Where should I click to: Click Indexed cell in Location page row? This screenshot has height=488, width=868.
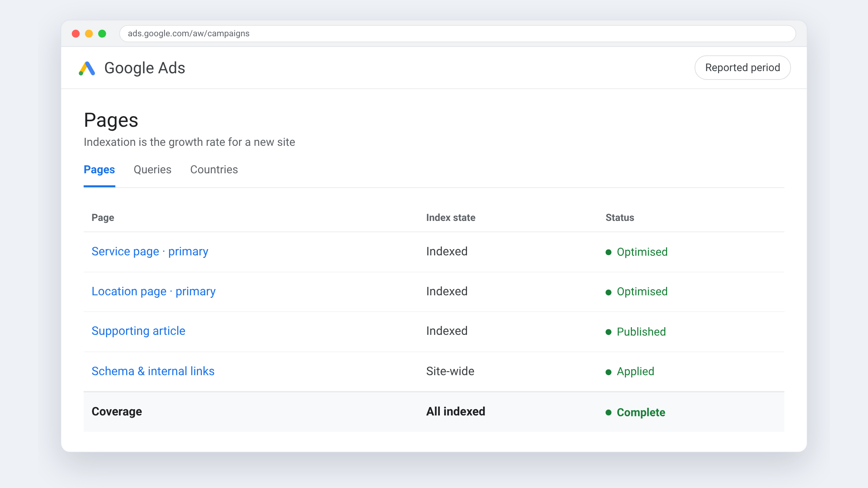click(x=447, y=292)
